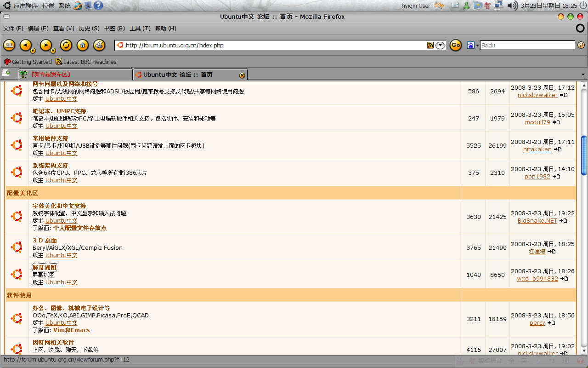This screenshot has width=588, height=368.
Task: Open the 位置 panel menu
Action: point(48,6)
